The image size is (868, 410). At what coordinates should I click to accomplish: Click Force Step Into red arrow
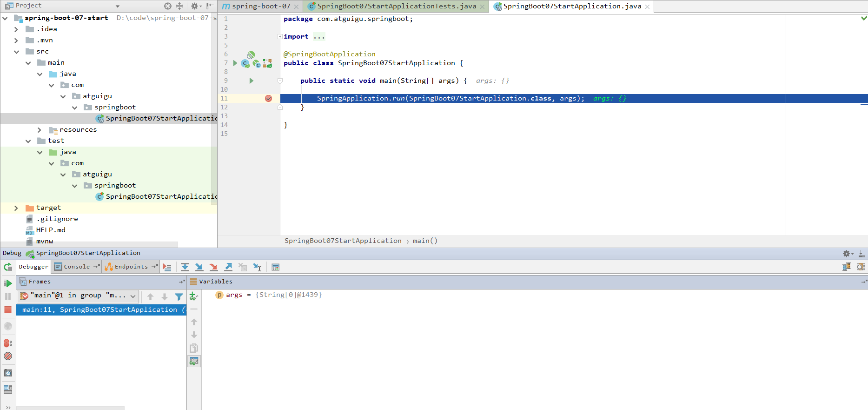pyautogui.click(x=213, y=267)
